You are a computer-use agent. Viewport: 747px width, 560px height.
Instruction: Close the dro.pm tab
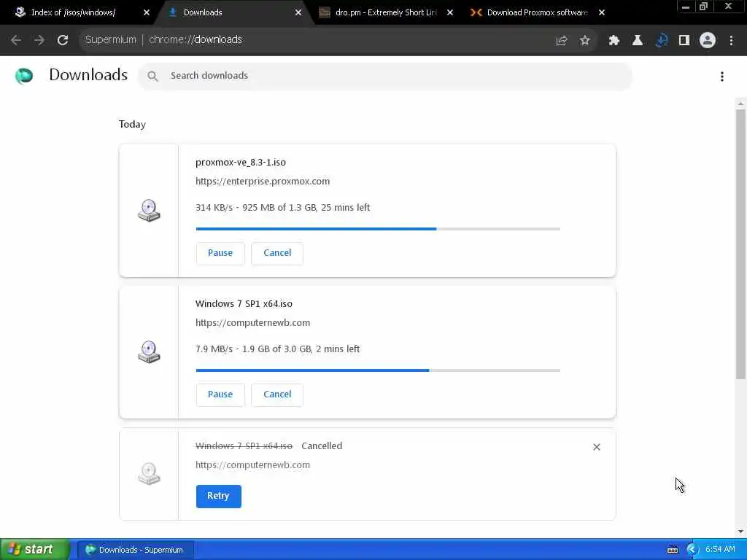pos(449,13)
